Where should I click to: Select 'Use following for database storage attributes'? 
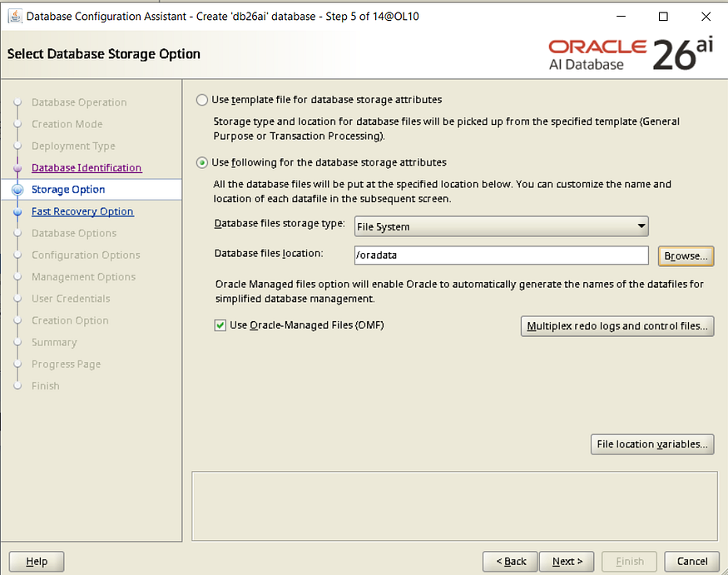[x=202, y=162]
